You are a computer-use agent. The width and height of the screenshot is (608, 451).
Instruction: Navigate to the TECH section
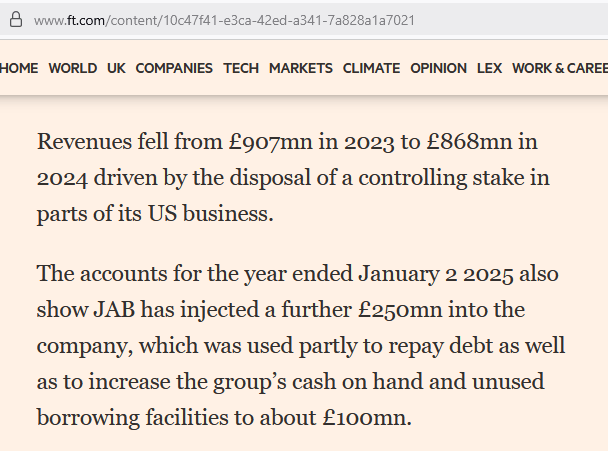click(241, 68)
